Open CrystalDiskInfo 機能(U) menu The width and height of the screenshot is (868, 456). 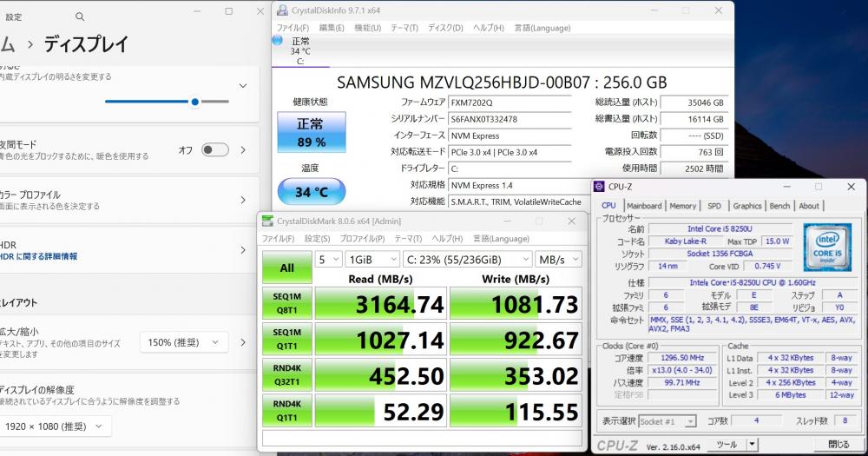(367, 28)
